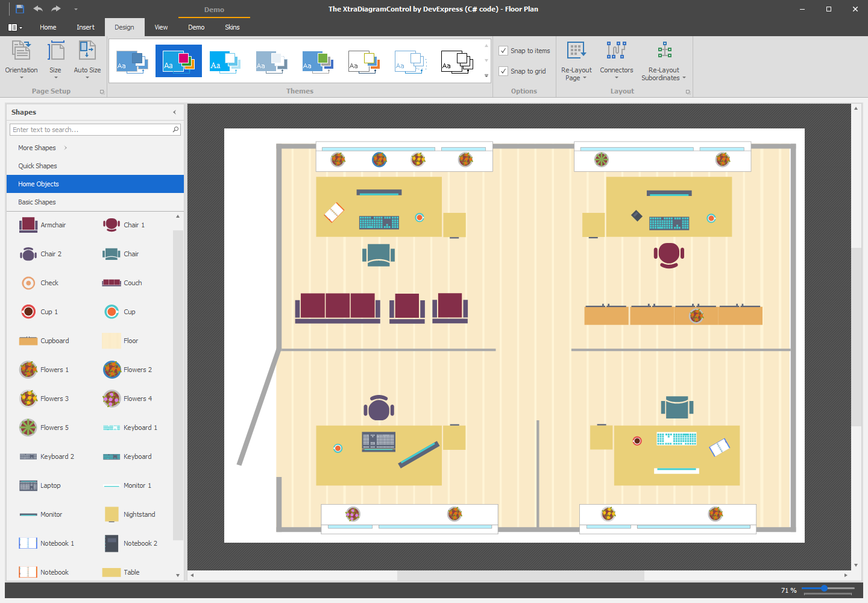Collapse the Shapes panel
The height and width of the screenshot is (603, 868).
(175, 112)
